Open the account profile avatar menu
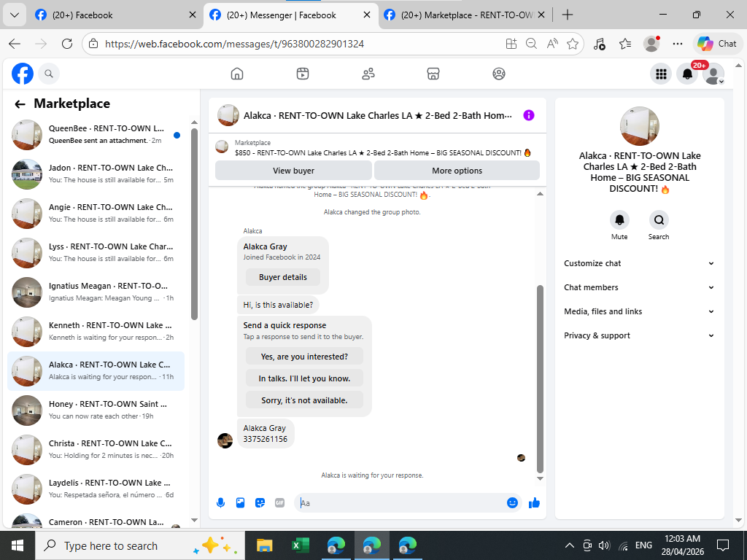Screen dimensions: 747x560 [713, 74]
